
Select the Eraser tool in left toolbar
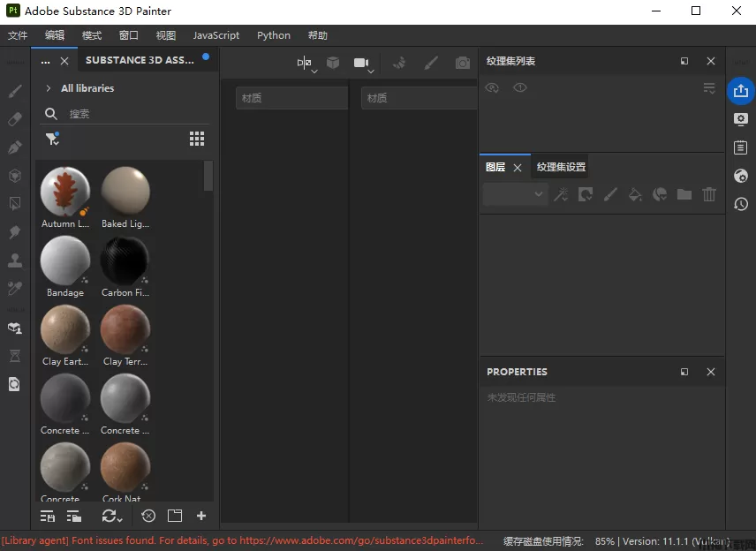point(15,118)
